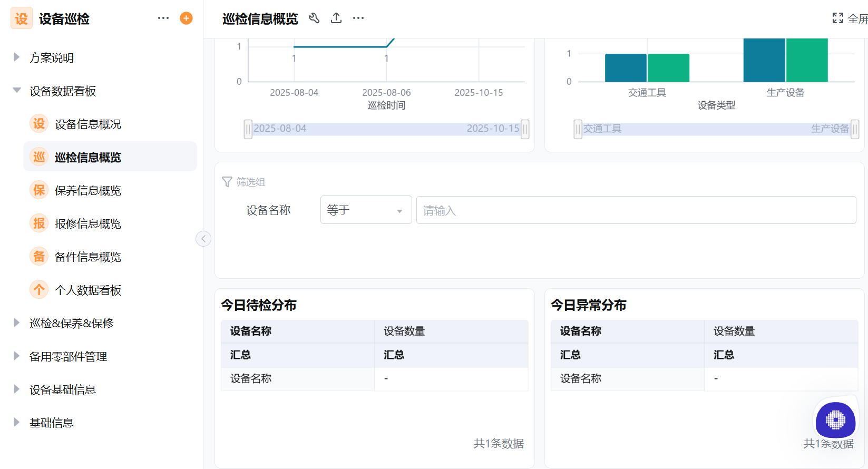The height and width of the screenshot is (469, 868).
Task: Grab the right handle of 设备类型 range slider
Action: (855, 129)
